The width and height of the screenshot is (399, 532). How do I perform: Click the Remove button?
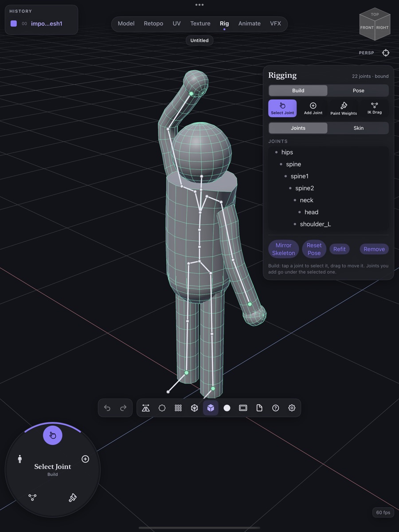click(x=374, y=249)
